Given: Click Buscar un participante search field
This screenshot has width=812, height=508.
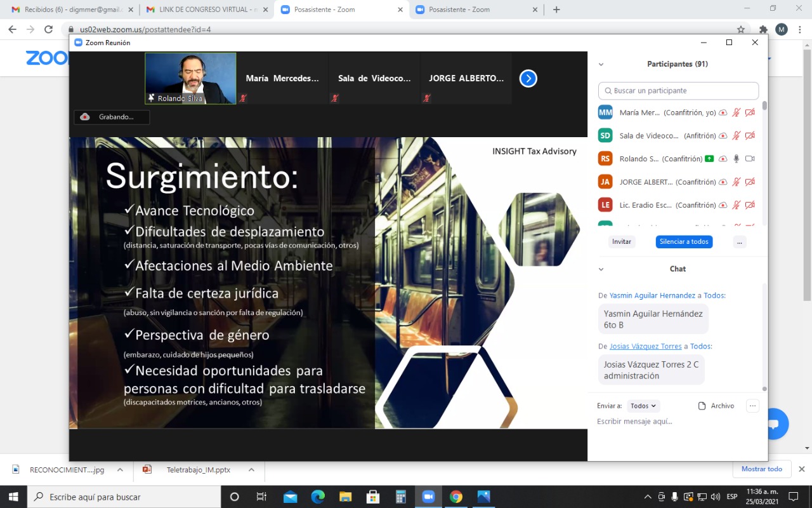Looking at the screenshot, I should (x=678, y=91).
